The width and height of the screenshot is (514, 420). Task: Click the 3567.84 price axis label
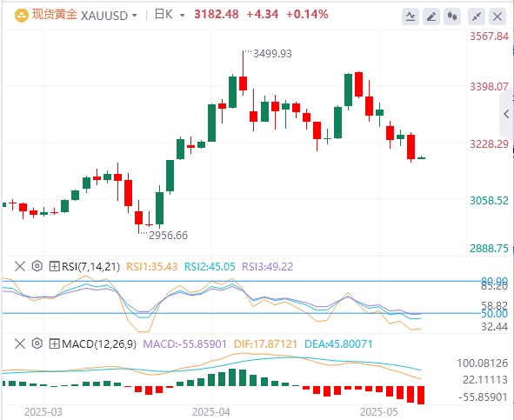[490, 37]
